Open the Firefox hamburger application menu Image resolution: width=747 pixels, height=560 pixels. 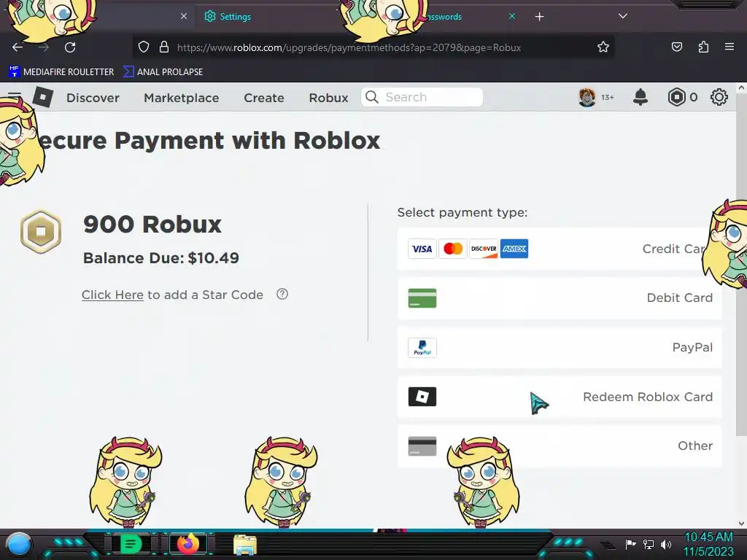point(729,47)
